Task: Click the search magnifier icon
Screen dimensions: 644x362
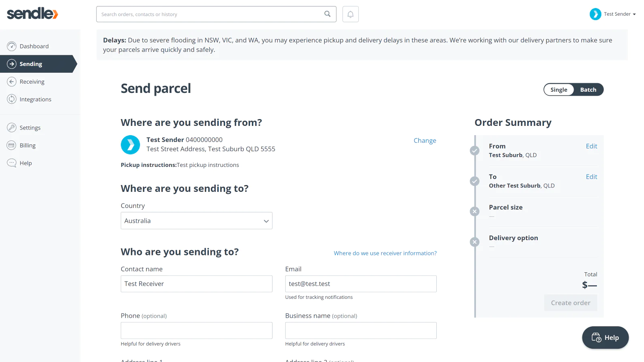Action: point(328,14)
